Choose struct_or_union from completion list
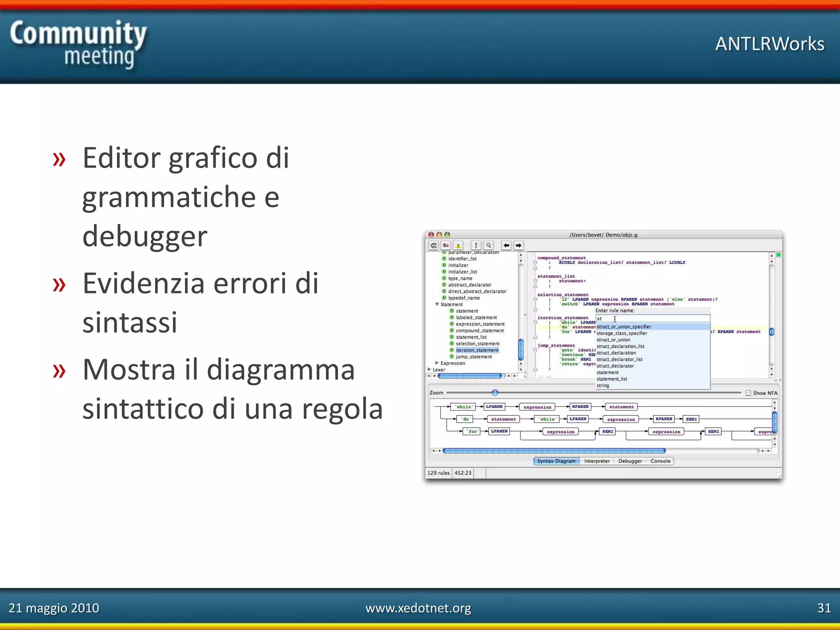This screenshot has width=840, height=630. 653,340
